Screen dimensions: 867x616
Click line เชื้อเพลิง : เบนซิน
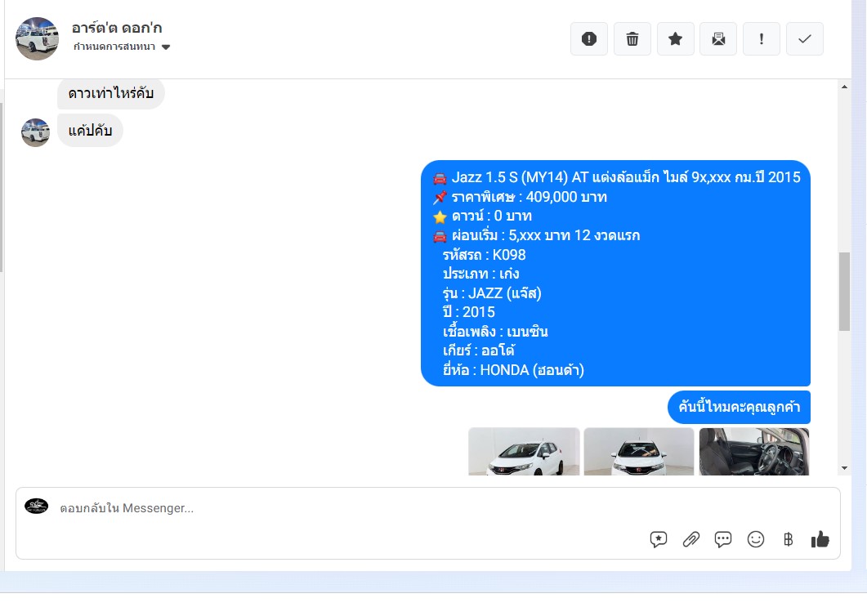click(495, 332)
